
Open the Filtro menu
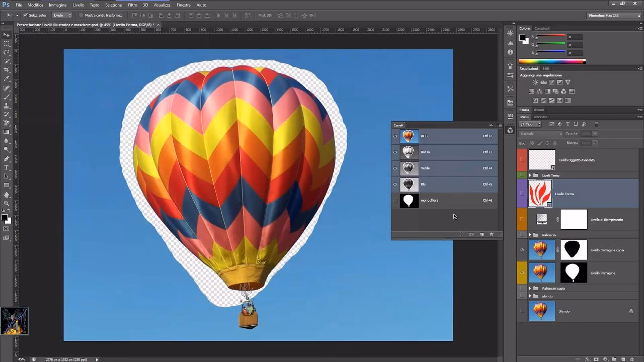coord(132,5)
